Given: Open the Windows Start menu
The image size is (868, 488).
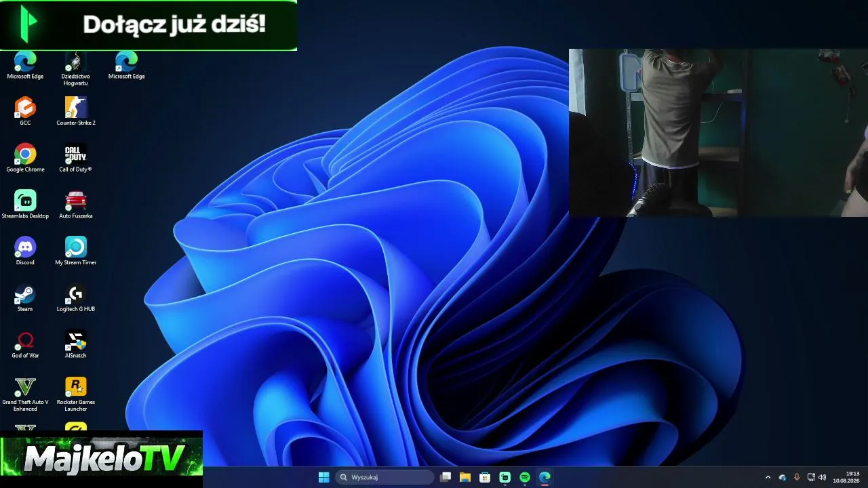Looking at the screenshot, I should tap(323, 477).
